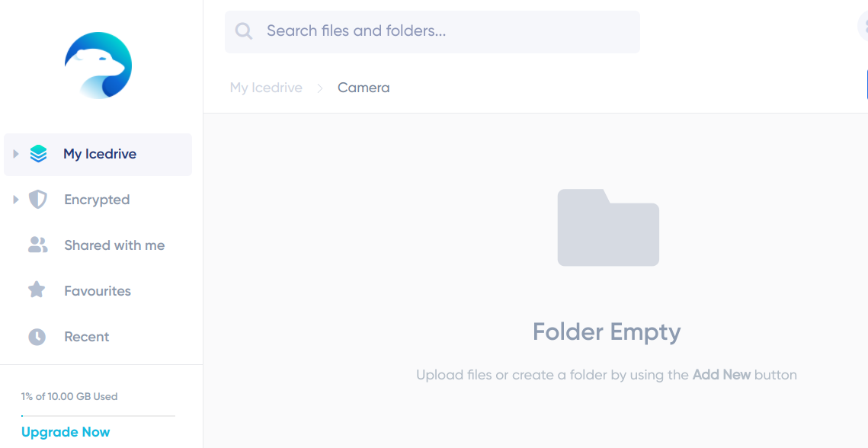Screen dimensions: 868x448
Task: Click the Upgrade Now link
Action: pyautogui.click(x=66, y=432)
